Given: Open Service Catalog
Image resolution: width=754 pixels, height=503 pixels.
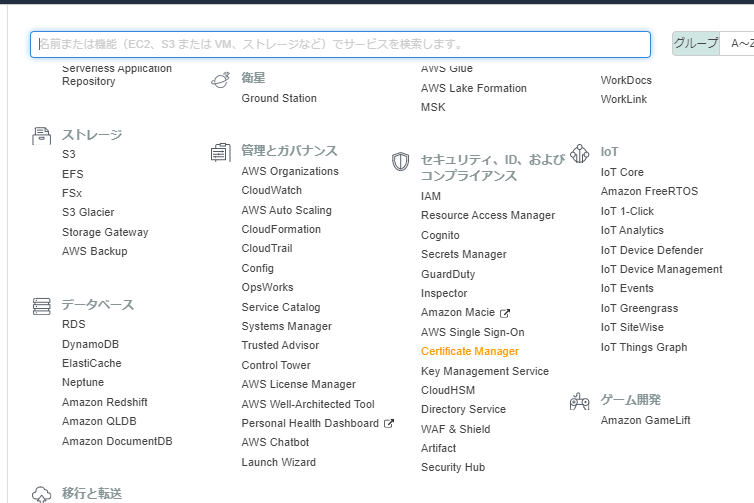Looking at the screenshot, I should coord(281,307).
